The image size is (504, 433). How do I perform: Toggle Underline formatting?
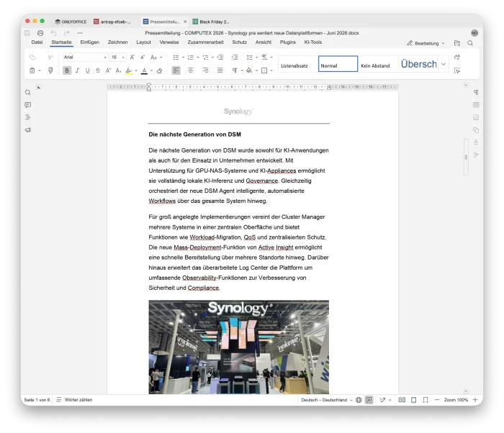(87, 70)
